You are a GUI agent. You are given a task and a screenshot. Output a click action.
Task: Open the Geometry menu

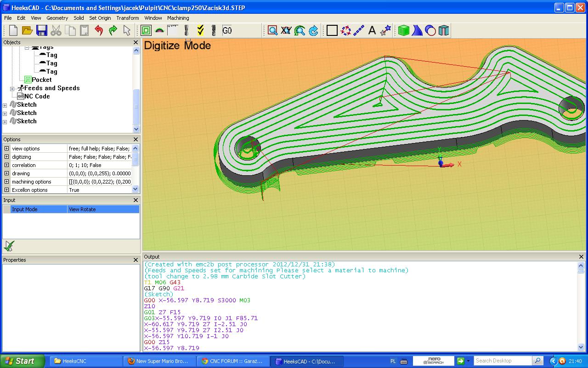point(57,18)
